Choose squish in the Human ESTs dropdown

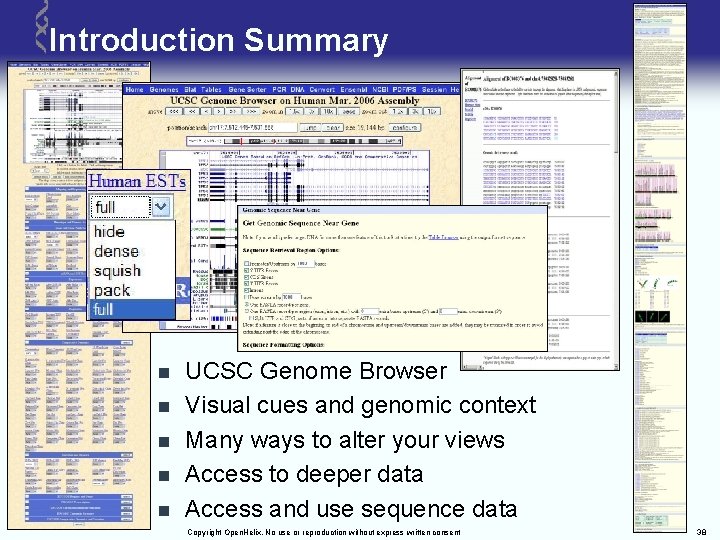click(x=117, y=271)
